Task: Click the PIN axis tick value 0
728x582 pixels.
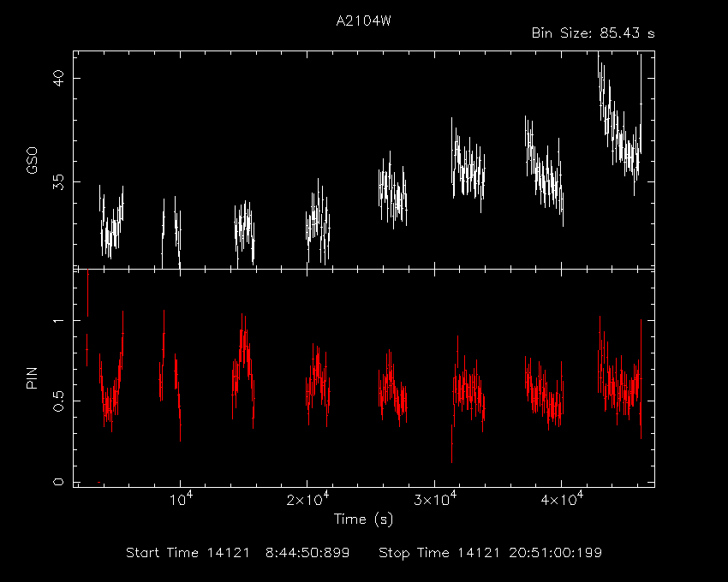Action: pyautogui.click(x=59, y=482)
